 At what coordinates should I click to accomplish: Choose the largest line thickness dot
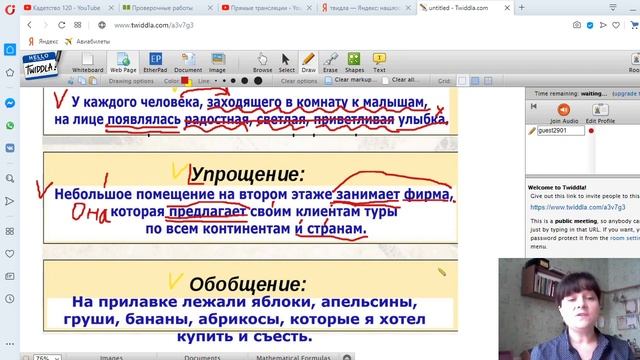[x=258, y=81]
